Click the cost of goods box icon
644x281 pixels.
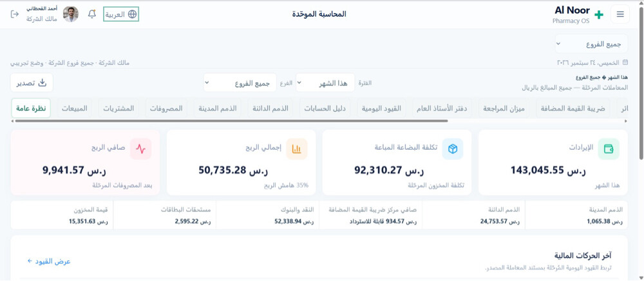coord(453,149)
